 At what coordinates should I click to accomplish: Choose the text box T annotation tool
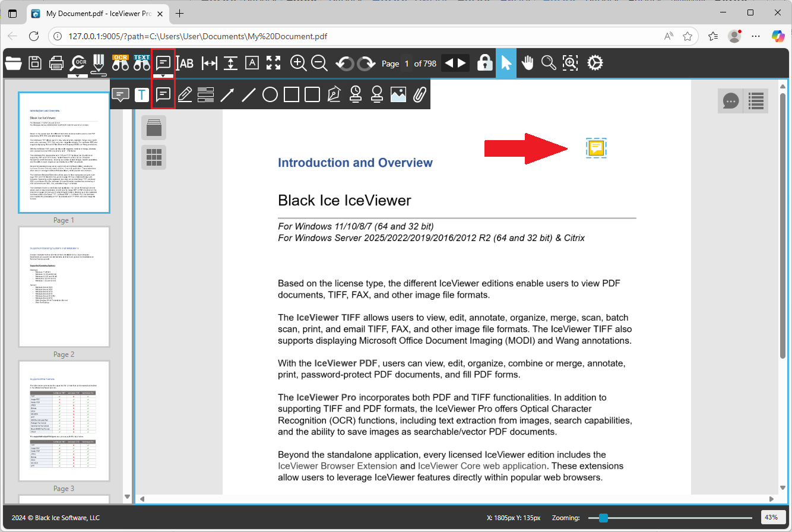click(142, 94)
